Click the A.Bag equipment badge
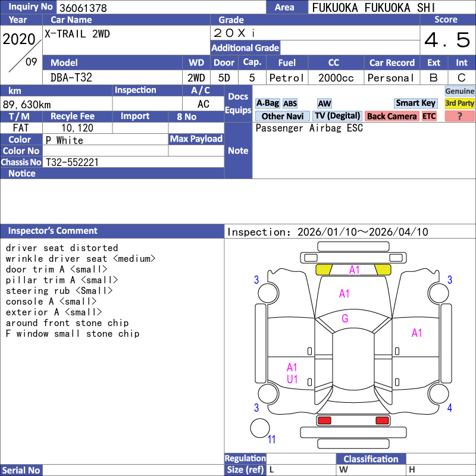 267,103
